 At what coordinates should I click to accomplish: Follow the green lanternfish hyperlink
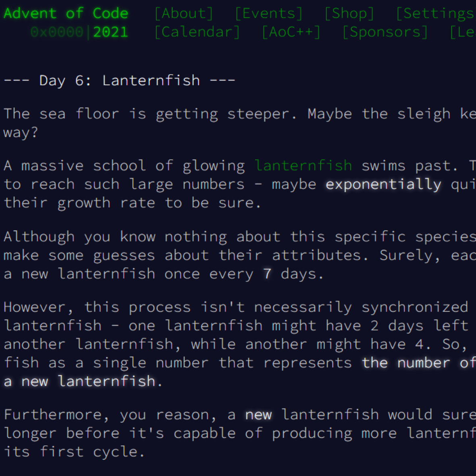[x=303, y=165]
